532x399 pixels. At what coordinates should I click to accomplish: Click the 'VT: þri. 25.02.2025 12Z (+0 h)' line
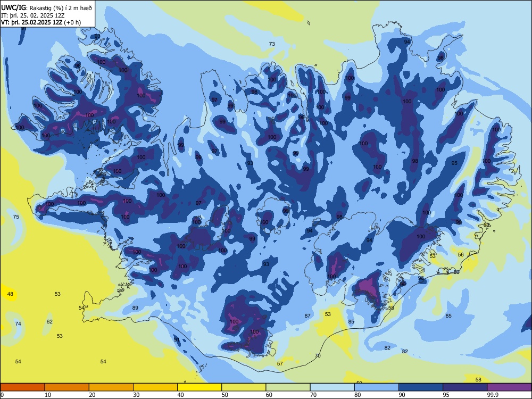(x=41, y=22)
